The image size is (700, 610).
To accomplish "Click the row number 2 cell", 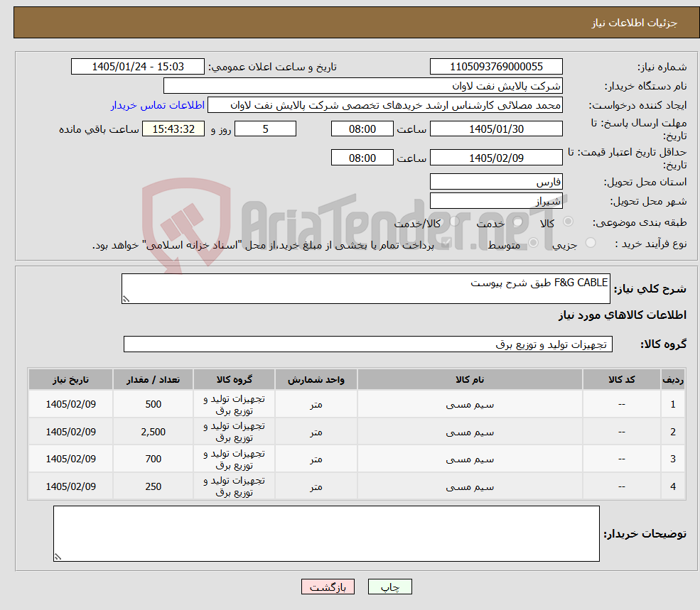I will pos(673,432).
